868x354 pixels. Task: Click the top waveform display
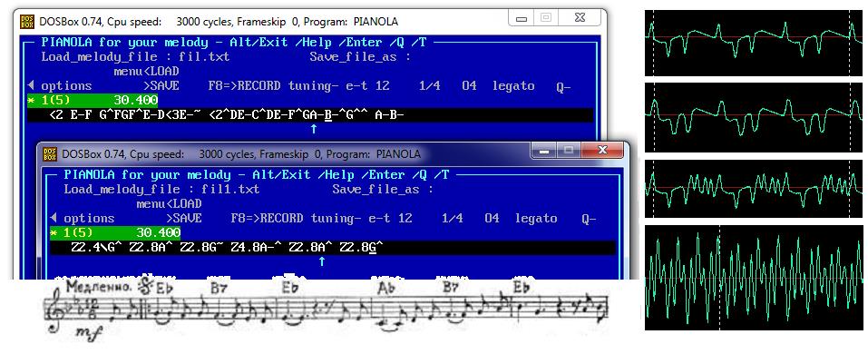754,43
